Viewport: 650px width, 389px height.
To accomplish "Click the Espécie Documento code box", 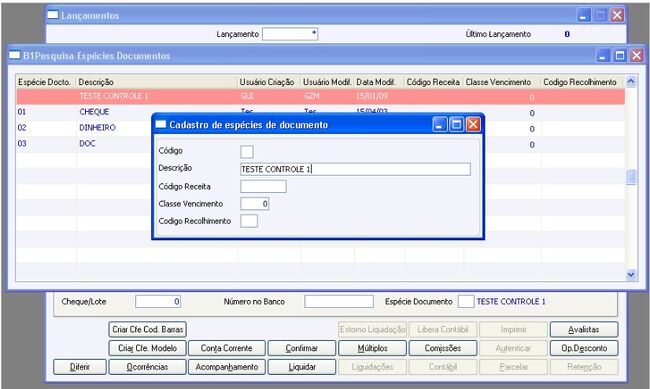I will coord(466,301).
